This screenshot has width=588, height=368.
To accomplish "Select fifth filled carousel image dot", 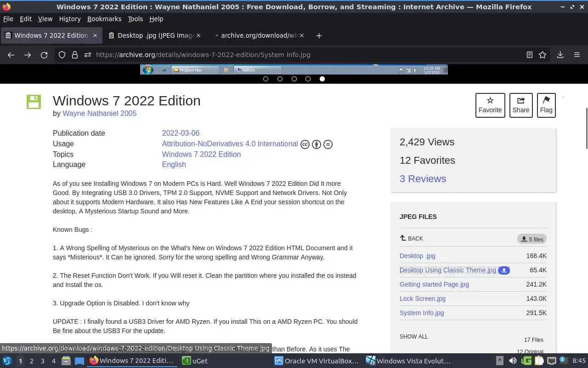I will (x=322, y=79).
